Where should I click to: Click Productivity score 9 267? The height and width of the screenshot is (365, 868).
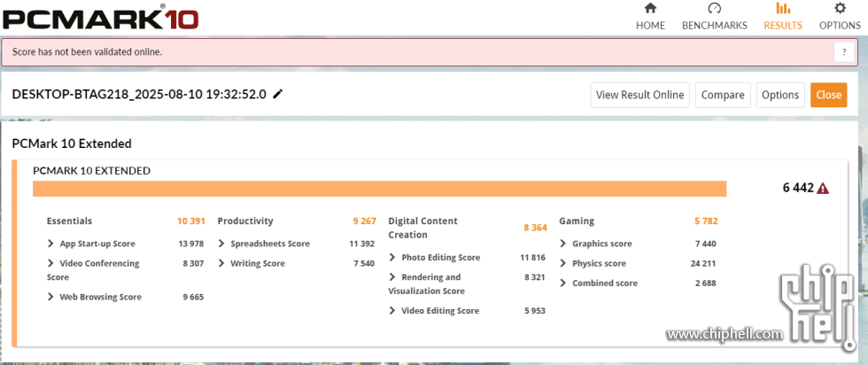pos(364,221)
